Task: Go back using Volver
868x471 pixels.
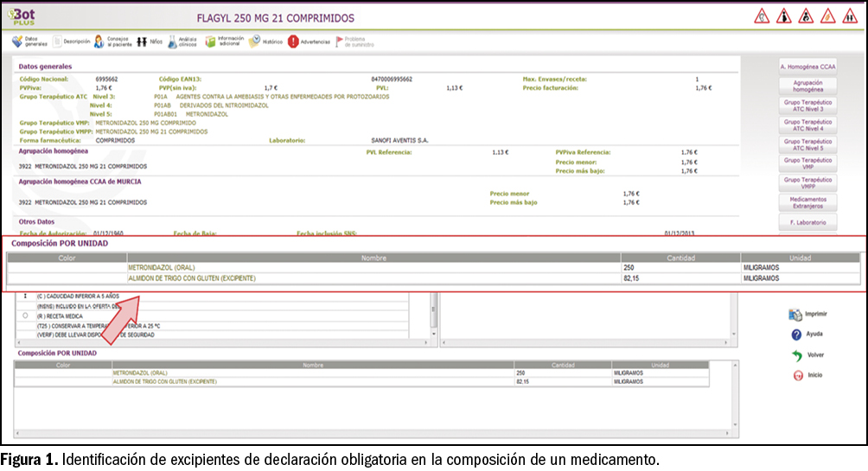Action: click(x=807, y=355)
